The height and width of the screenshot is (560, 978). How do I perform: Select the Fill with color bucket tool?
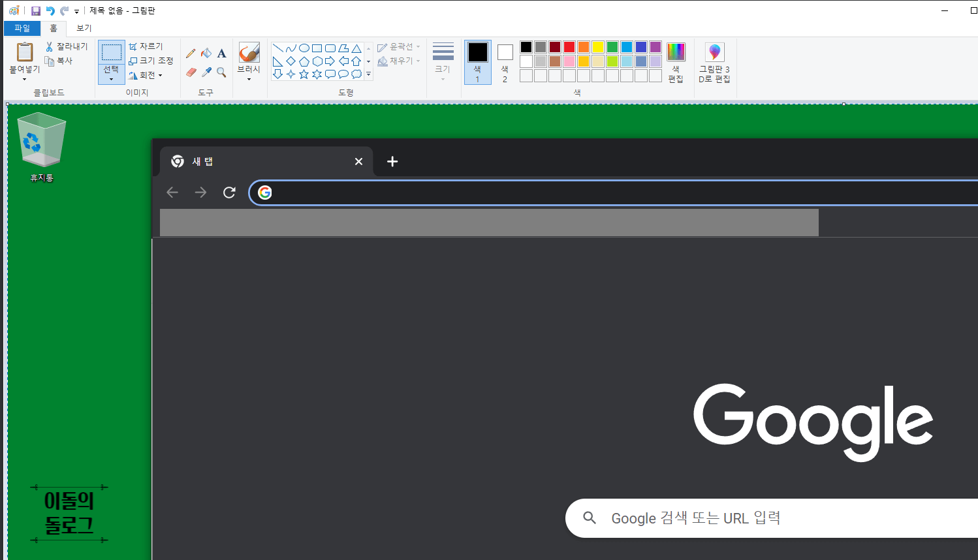click(x=206, y=54)
